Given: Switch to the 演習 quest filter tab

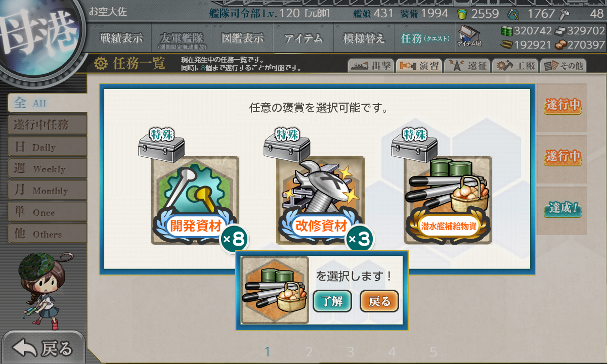Looking at the screenshot, I should click(x=418, y=66).
